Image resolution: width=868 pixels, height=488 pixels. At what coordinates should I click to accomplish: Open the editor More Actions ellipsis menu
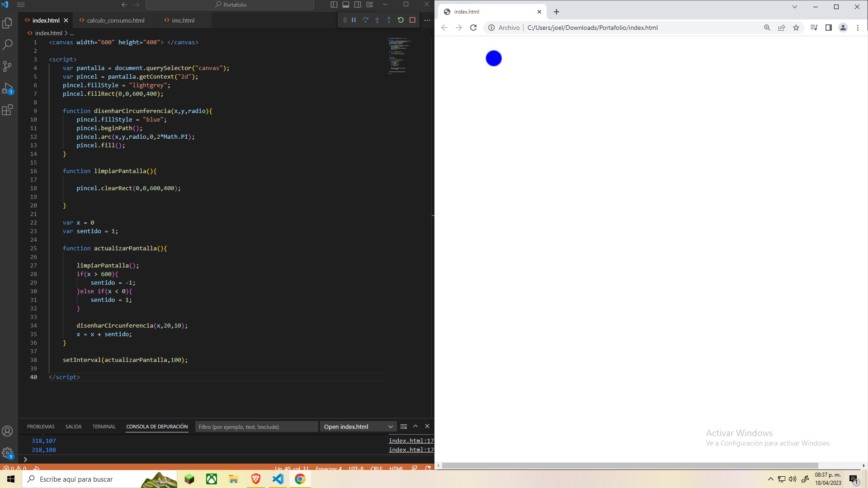click(427, 20)
